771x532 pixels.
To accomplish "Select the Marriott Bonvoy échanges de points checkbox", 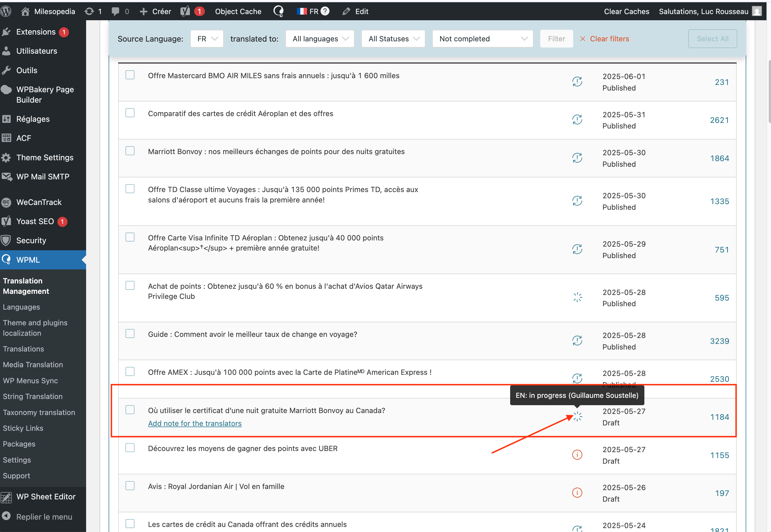I will (130, 151).
